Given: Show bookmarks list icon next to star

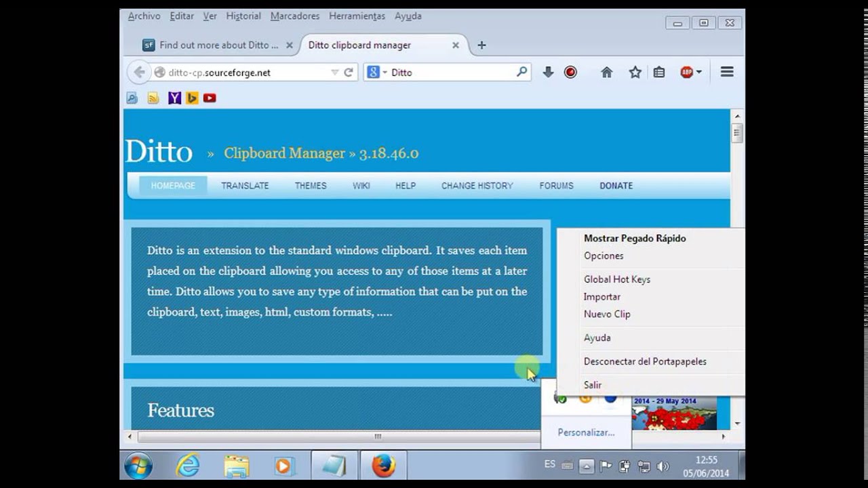Looking at the screenshot, I should coord(659,72).
